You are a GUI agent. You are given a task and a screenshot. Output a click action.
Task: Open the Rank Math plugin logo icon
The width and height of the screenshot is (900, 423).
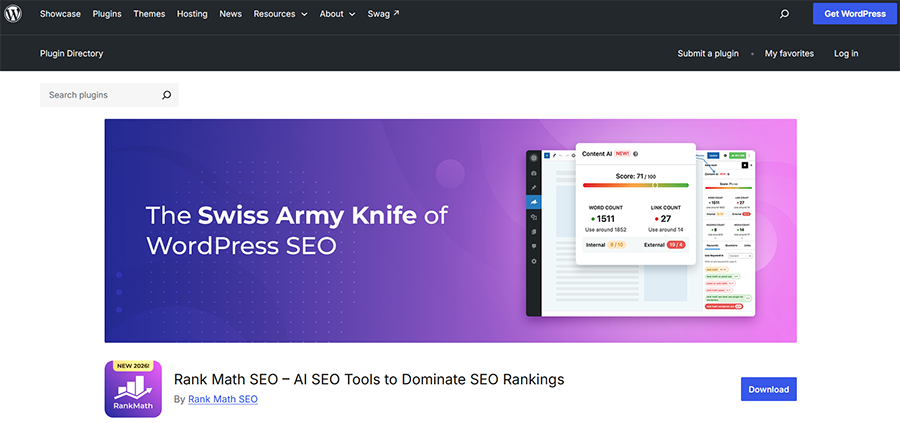coord(133,389)
